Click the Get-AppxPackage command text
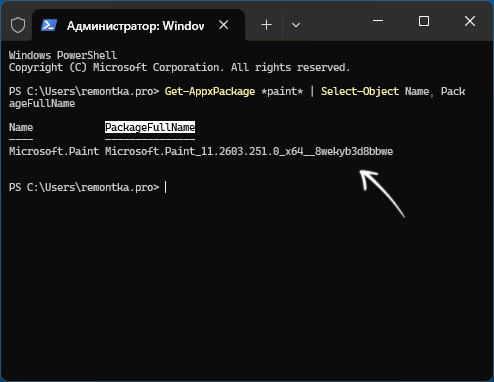This screenshot has width=494, height=382. tap(210, 91)
